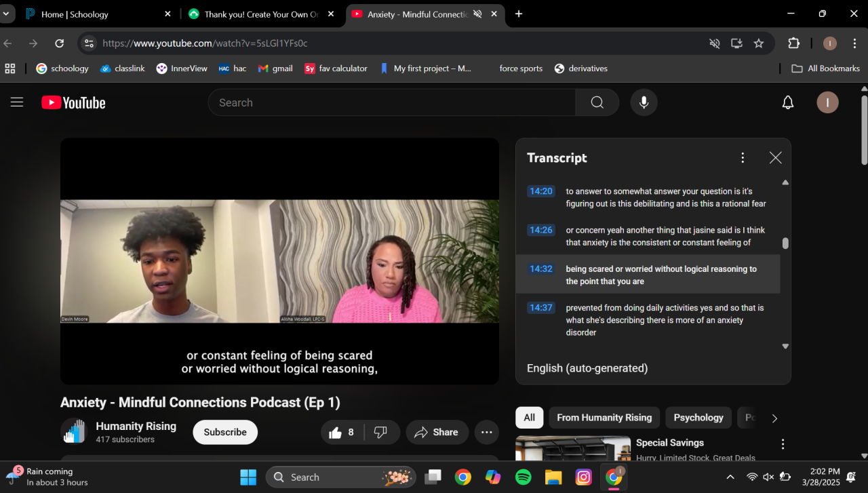This screenshot has height=493, width=868.
Task: Open the hac bookmark
Action: tap(232, 68)
